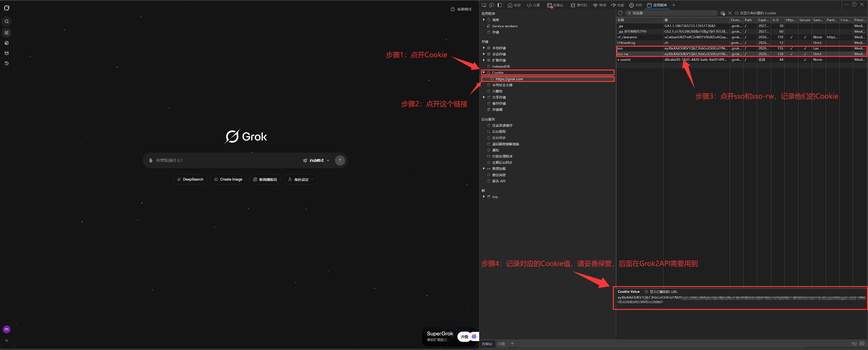Click the clear all cookies icon
The width and height of the screenshot is (868, 350).
point(723,13)
